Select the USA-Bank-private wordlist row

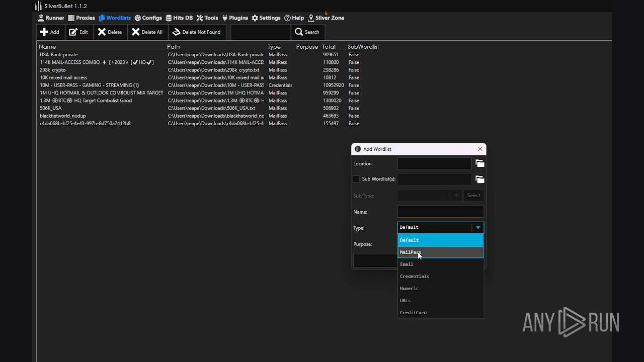point(209,54)
